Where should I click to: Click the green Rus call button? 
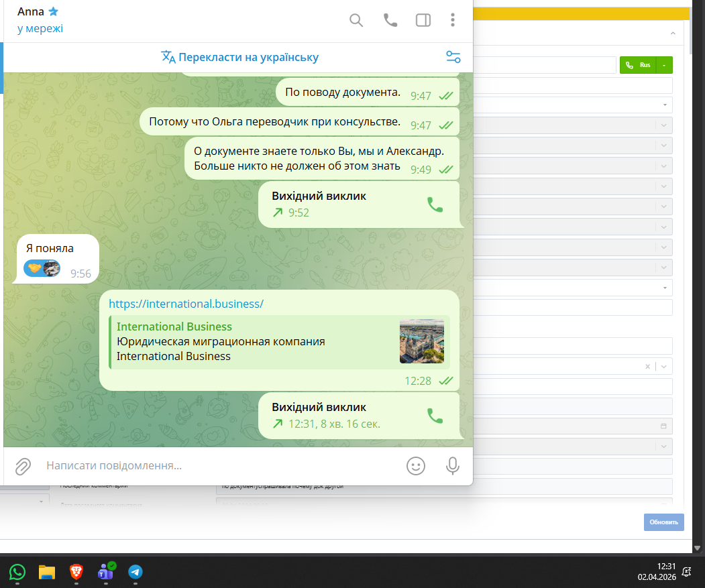[638, 65]
